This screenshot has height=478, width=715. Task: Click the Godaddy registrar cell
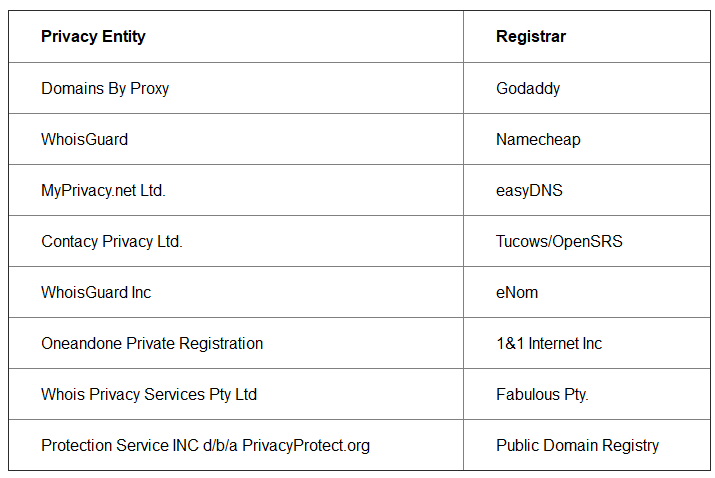528,89
